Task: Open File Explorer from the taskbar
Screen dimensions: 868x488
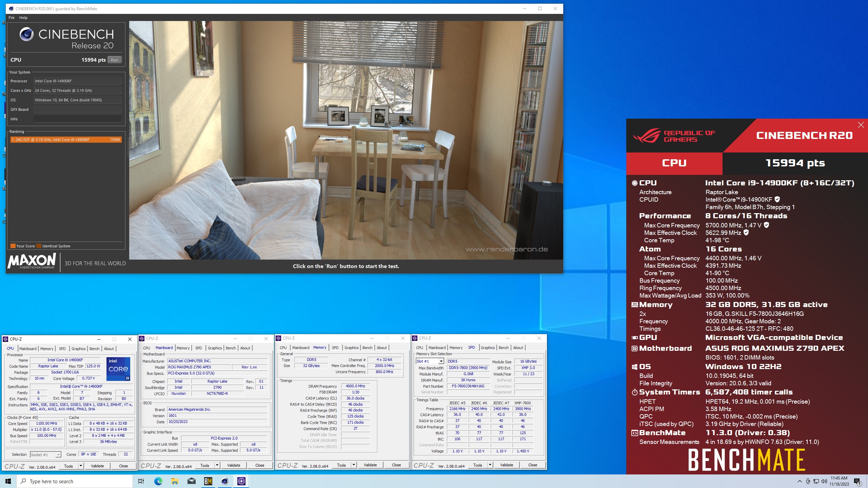Action: coord(175,481)
